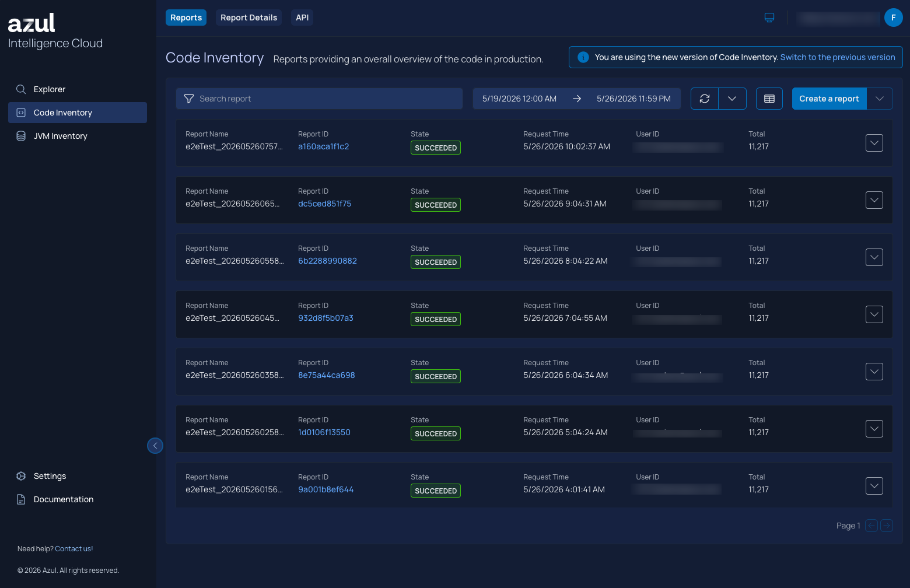Viewport: 910px width, 588px height.
Task: Open JVM Inventory in the sidebar
Action: coord(78,136)
